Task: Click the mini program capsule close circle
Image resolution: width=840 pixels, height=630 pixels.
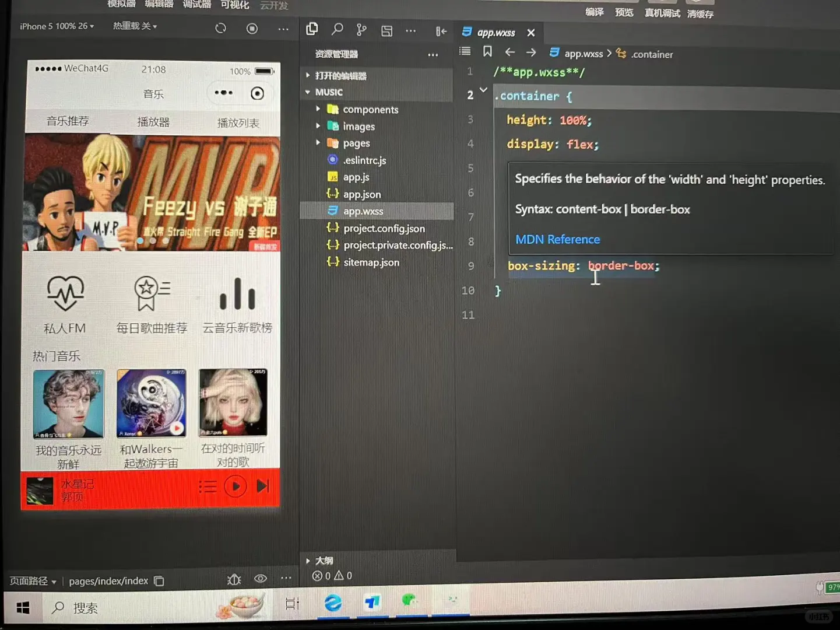Action: click(x=257, y=93)
